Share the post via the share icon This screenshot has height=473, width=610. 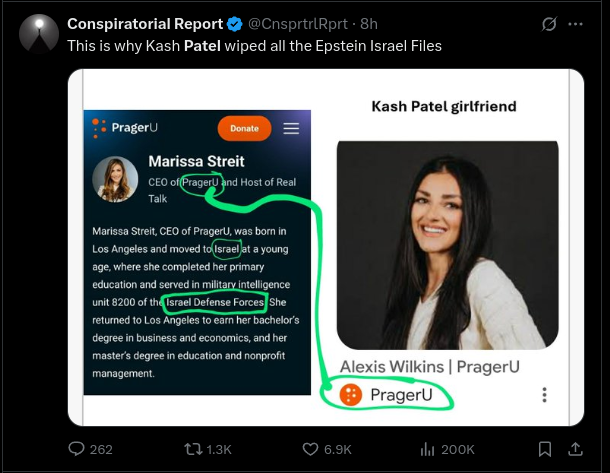coord(575,449)
